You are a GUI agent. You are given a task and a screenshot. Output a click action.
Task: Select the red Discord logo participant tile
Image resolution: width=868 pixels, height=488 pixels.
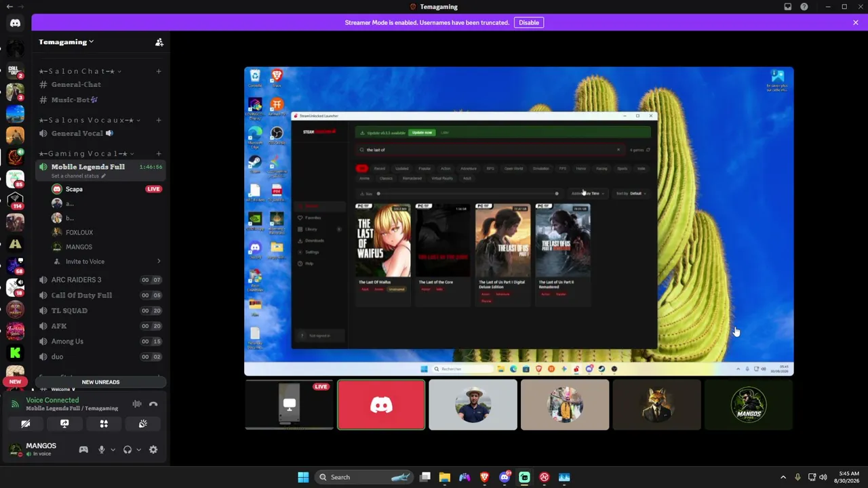point(381,405)
